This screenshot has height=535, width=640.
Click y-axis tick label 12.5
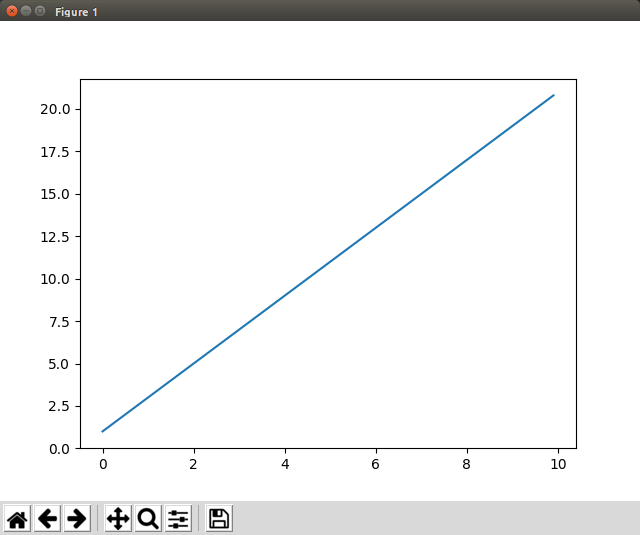(55, 237)
